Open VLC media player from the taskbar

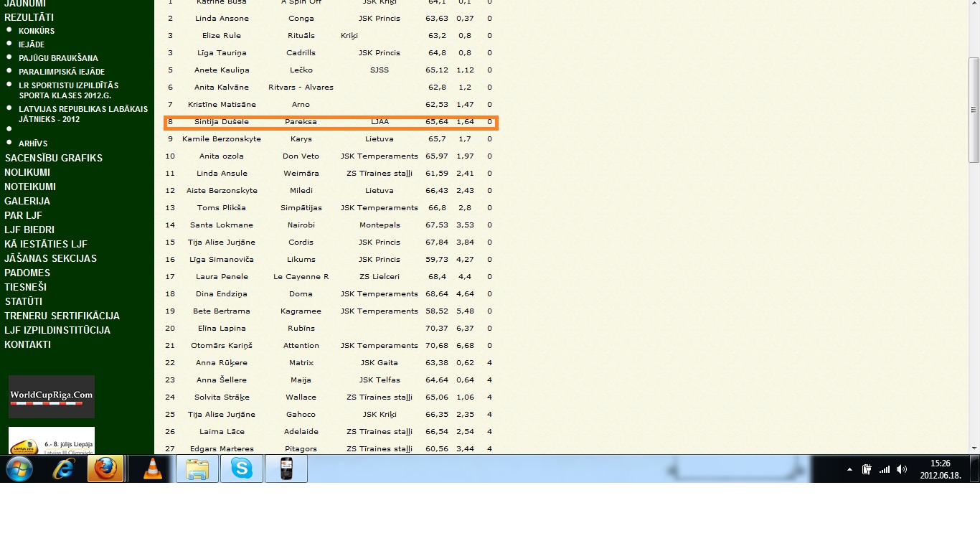point(152,468)
